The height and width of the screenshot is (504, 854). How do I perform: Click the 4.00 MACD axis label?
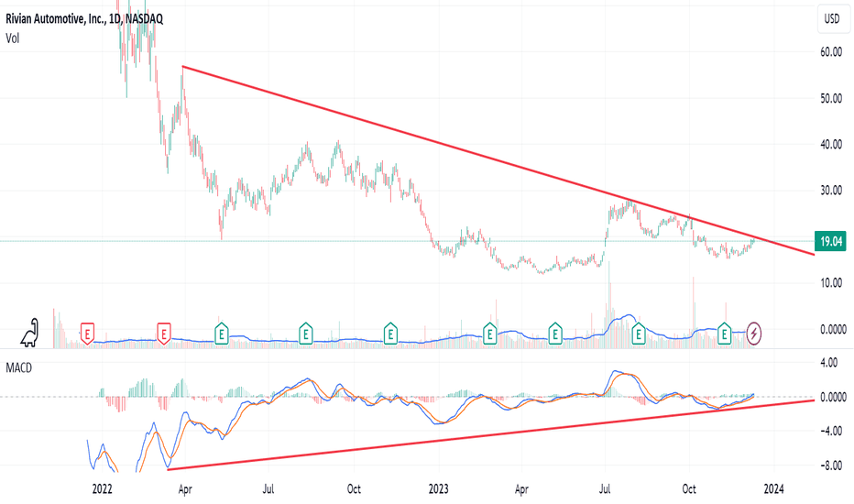[x=829, y=362]
